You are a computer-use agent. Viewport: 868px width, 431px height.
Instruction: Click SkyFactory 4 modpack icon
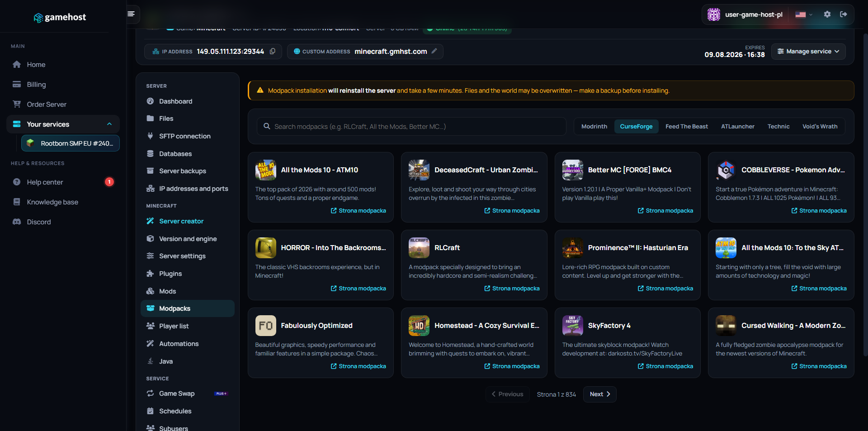[573, 326]
